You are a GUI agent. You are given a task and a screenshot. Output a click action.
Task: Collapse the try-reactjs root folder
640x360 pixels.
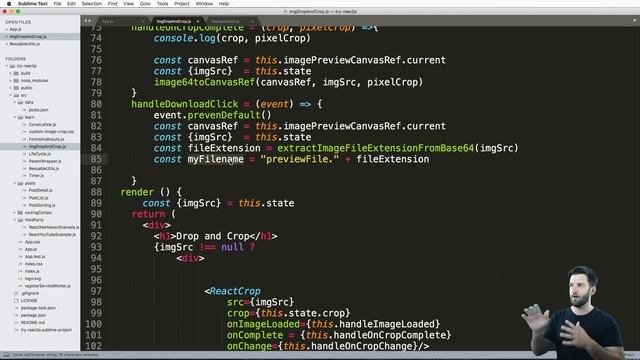[7, 66]
